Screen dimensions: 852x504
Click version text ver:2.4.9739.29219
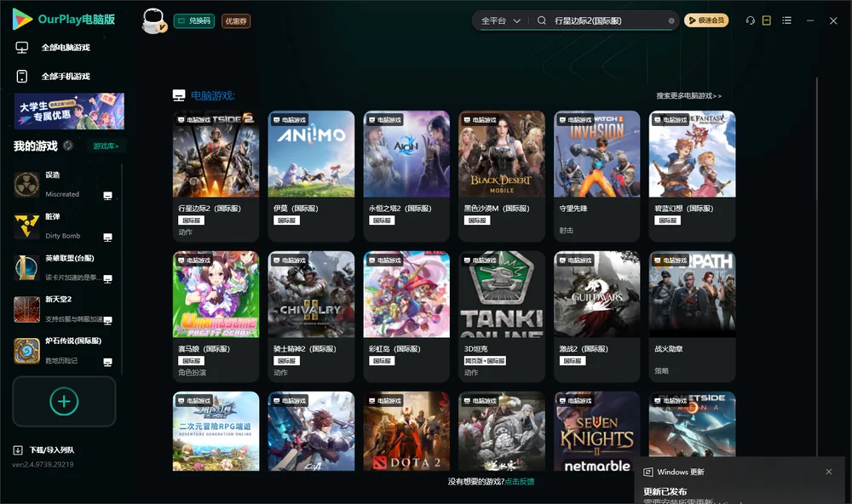tap(43, 465)
